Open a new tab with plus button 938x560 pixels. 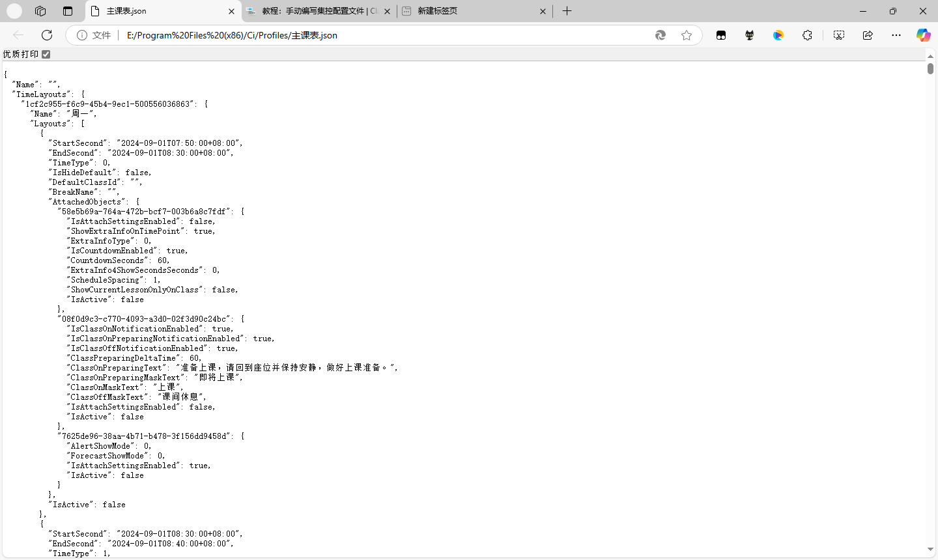click(567, 11)
